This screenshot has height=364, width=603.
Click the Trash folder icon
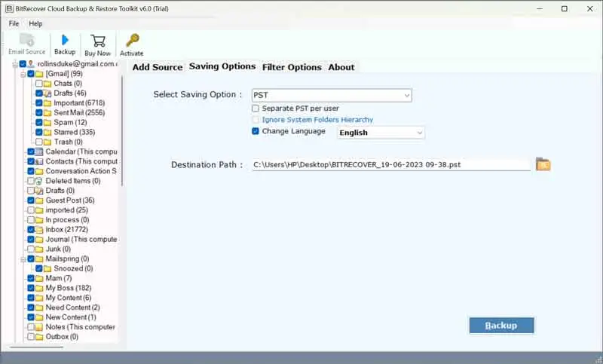point(47,142)
